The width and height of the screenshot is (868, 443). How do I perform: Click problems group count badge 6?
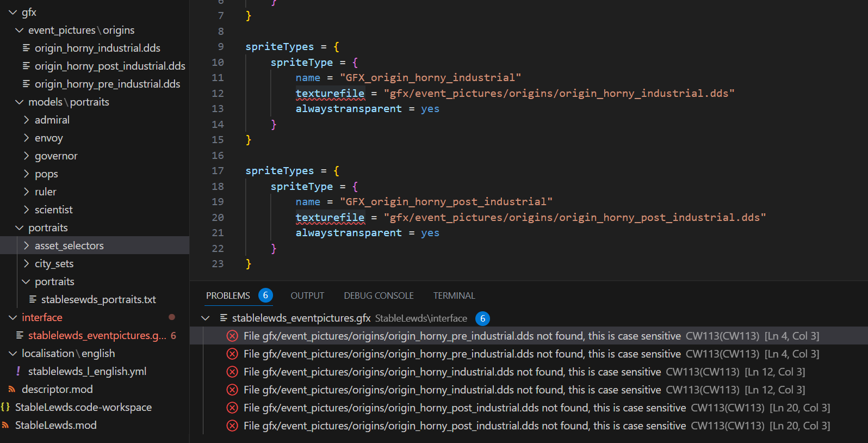482,318
